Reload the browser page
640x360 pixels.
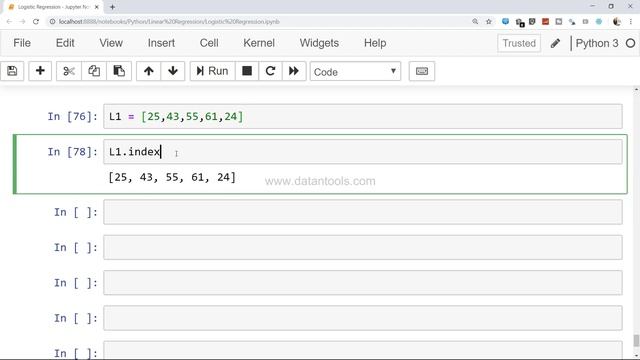pyautogui.click(x=36, y=22)
